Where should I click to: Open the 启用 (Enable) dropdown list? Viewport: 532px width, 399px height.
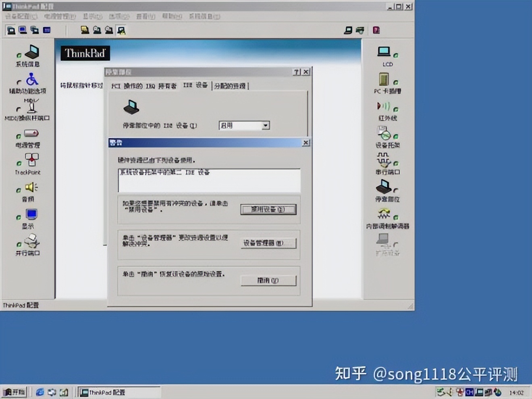(265, 125)
